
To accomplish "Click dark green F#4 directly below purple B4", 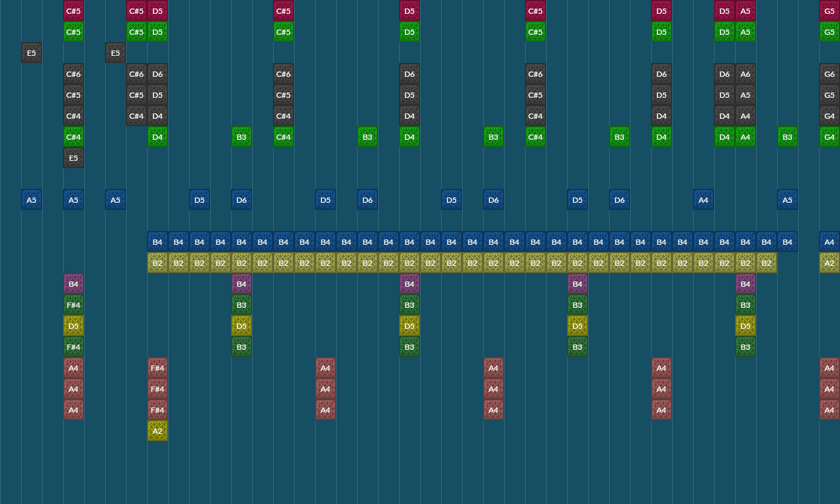I will pos(73,304).
